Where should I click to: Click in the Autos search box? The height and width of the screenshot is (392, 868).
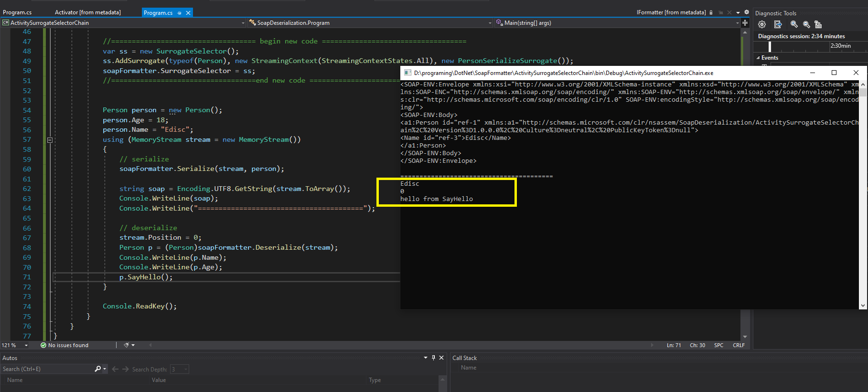tap(48, 369)
